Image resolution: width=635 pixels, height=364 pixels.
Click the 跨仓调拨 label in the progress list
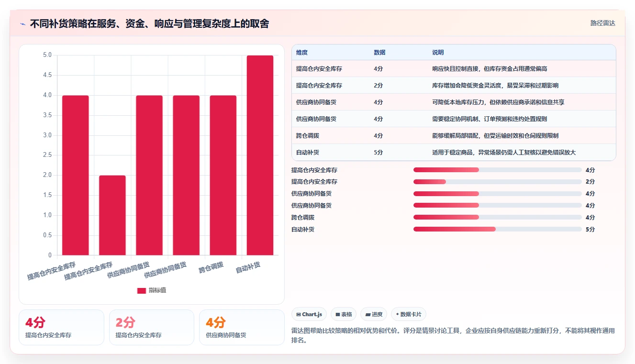coord(303,218)
